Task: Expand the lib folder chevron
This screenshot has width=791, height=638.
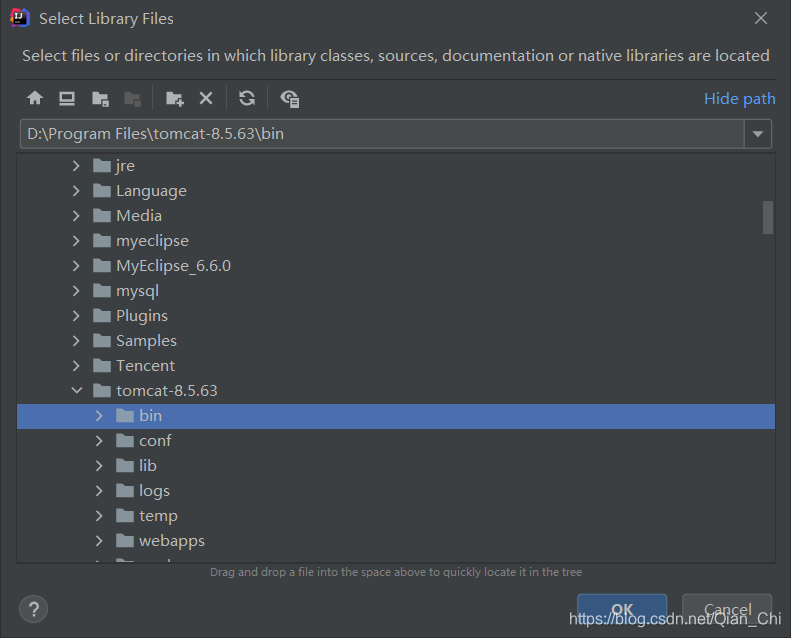Action: [99, 466]
